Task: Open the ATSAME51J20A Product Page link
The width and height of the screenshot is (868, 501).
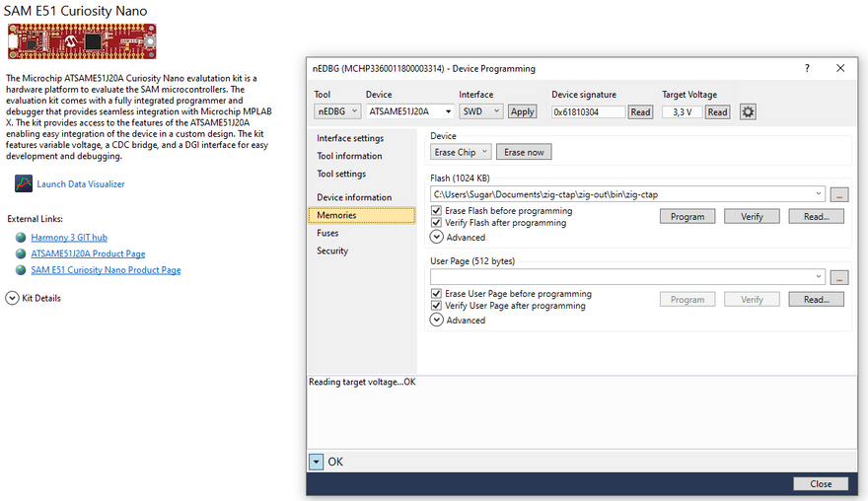Action: [88, 253]
